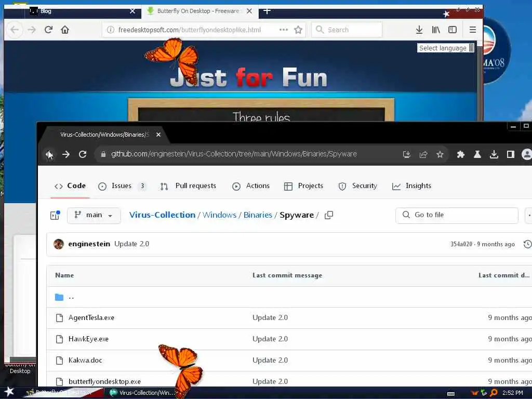The image size is (532, 399).
Task: Open the main branch dropdown
Action: (x=94, y=215)
